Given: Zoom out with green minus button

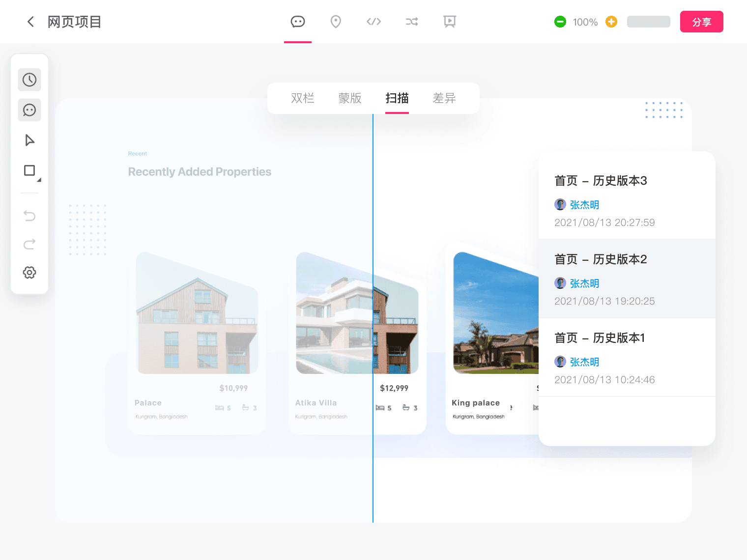Looking at the screenshot, I should click(560, 22).
